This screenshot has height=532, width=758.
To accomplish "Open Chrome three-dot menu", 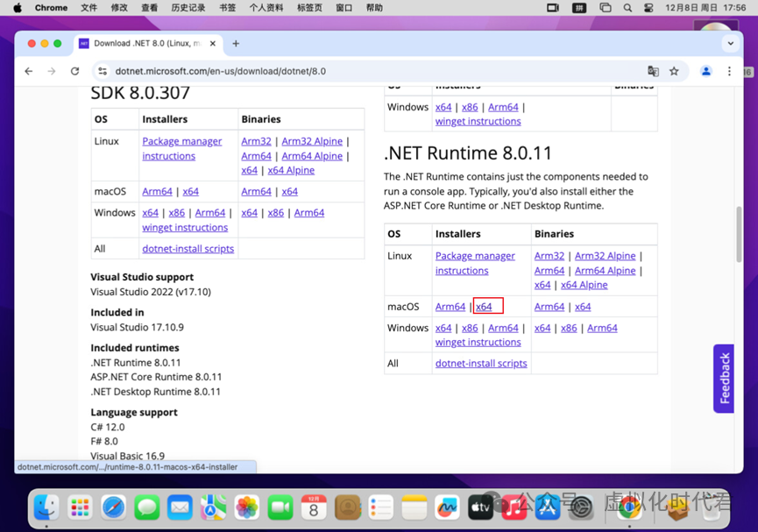I will pos(729,71).
